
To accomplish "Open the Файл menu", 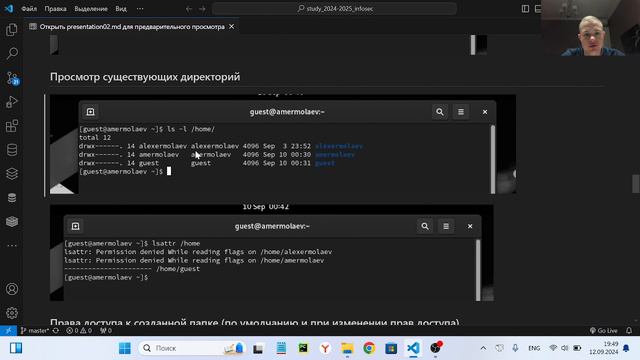I will 29,9.
